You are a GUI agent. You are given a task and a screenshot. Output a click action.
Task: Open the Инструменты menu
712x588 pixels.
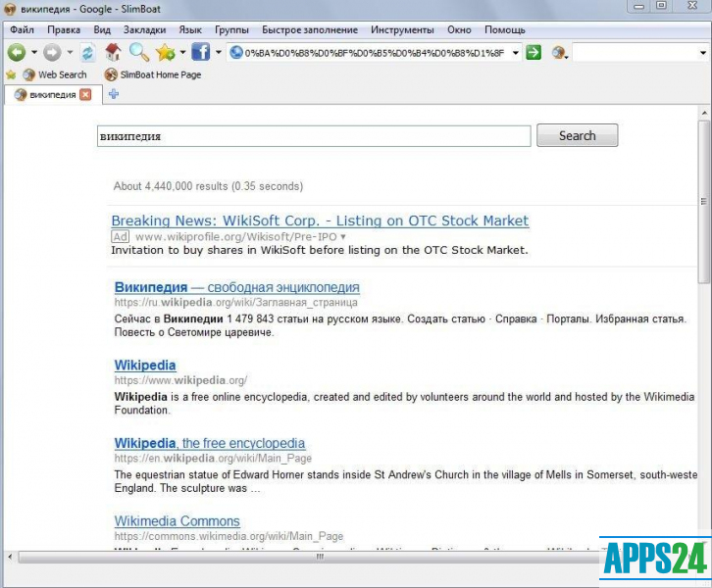402,30
